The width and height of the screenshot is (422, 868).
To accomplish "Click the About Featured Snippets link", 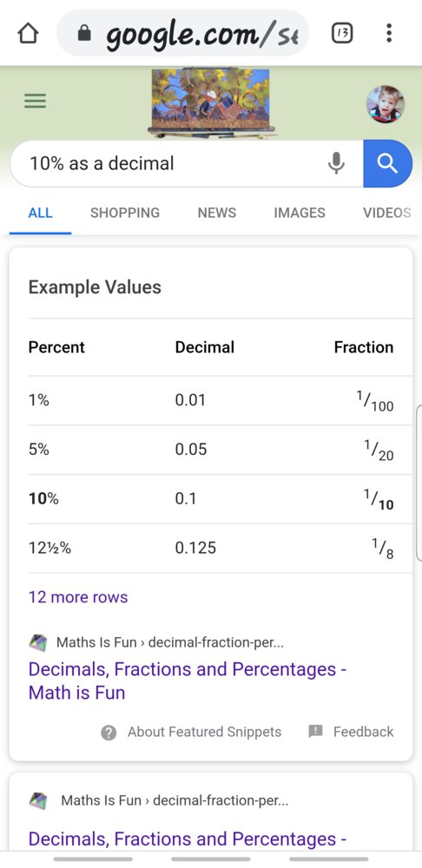I will pyautogui.click(x=204, y=732).
